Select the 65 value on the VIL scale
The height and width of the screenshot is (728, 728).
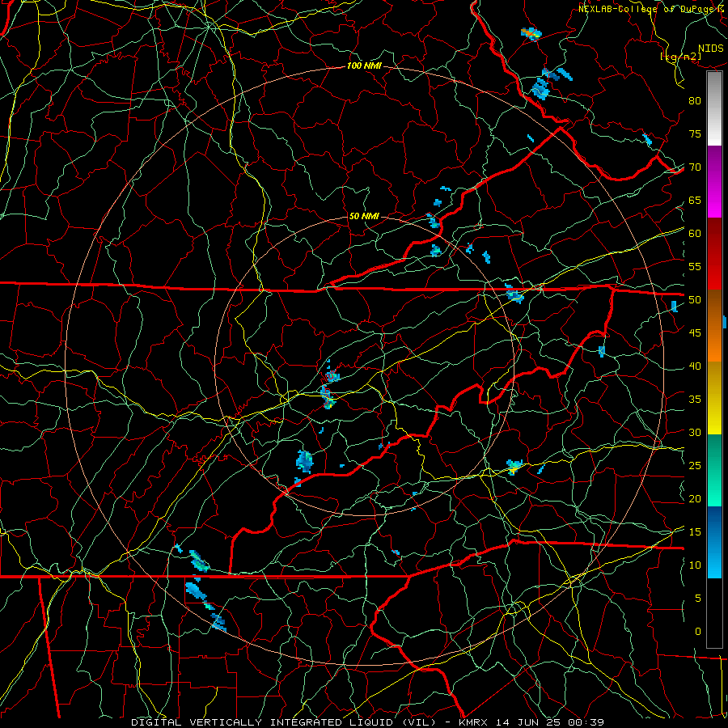coord(695,200)
